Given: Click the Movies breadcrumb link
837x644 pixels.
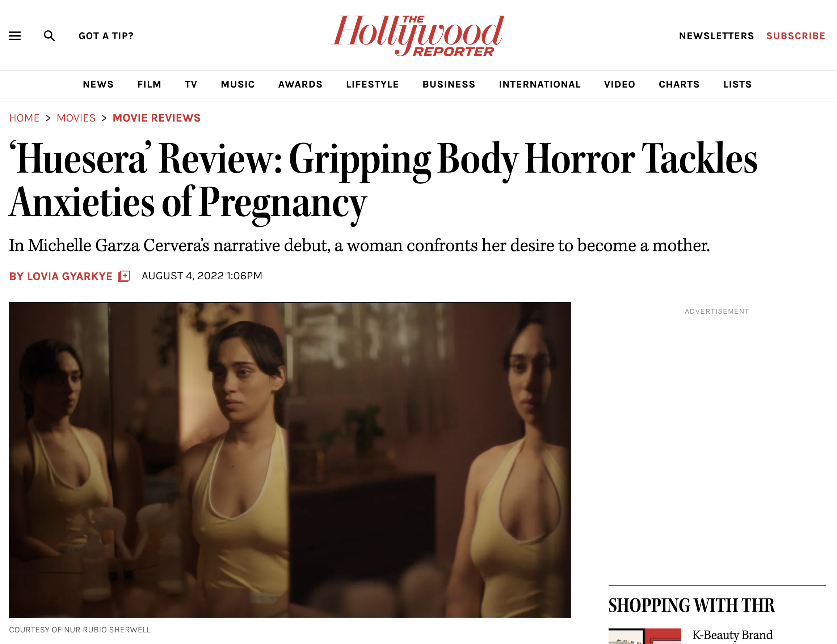Looking at the screenshot, I should [76, 118].
